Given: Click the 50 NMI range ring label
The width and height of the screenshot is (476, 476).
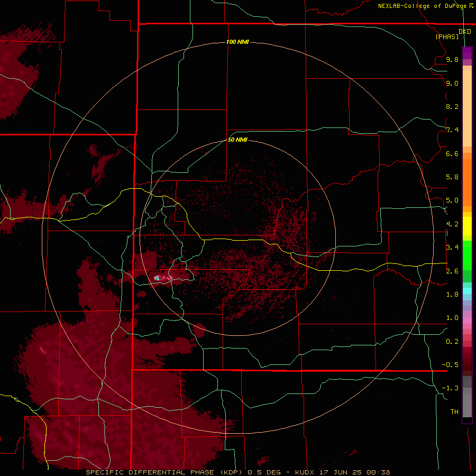Looking at the screenshot, I should 237,140.
